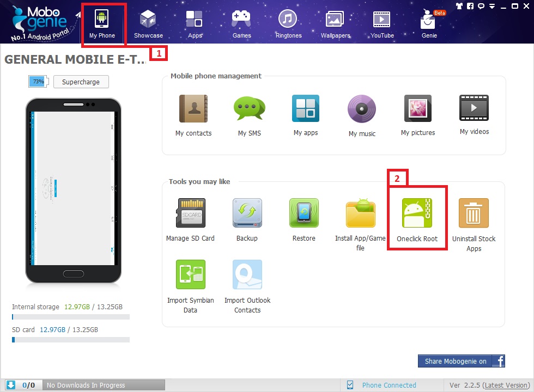Click the internal storage usage bar
The height and width of the screenshot is (392, 534).
click(71, 316)
